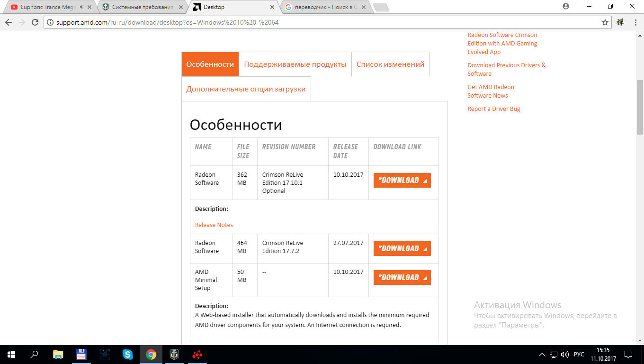Click the 362 MB file size cell
This screenshot has height=364, width=644.
[244, 182]
